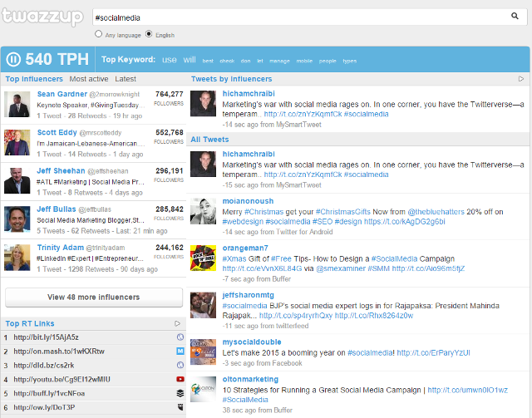This screenshot has height=418, width=532.
Task: Open Scott Eddy's profile picture
Action: tap(17, 143)
